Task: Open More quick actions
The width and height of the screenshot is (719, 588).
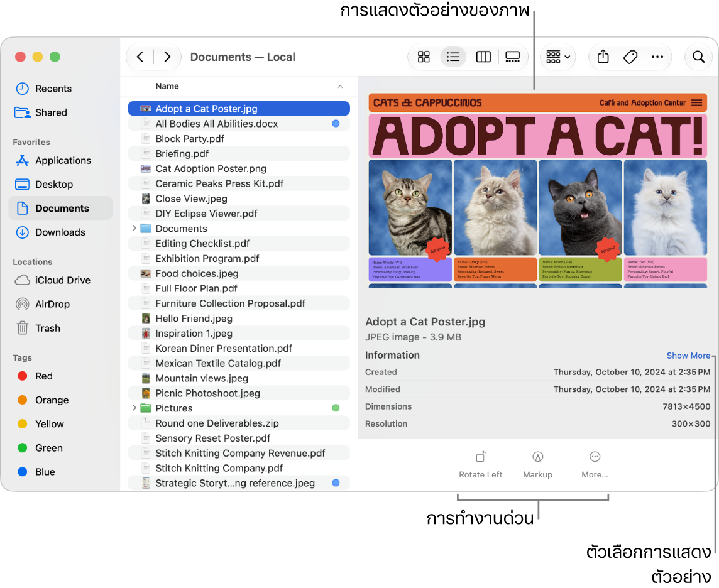Action: pyautogui.click(x=595, y=464)
